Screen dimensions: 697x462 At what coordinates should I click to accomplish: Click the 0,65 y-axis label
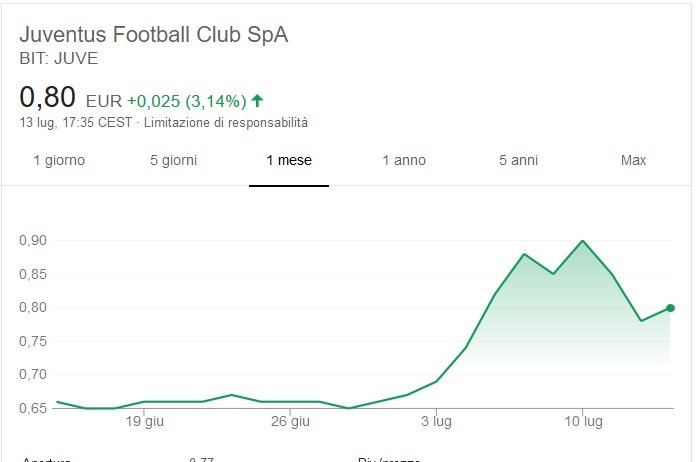(x=33, y=408)
